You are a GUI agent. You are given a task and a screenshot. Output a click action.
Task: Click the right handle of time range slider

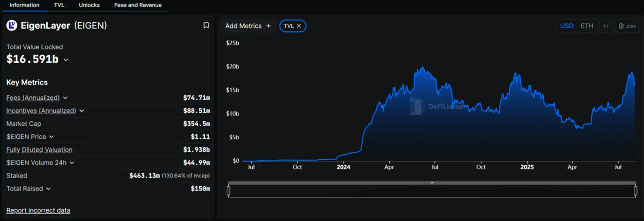636,191
